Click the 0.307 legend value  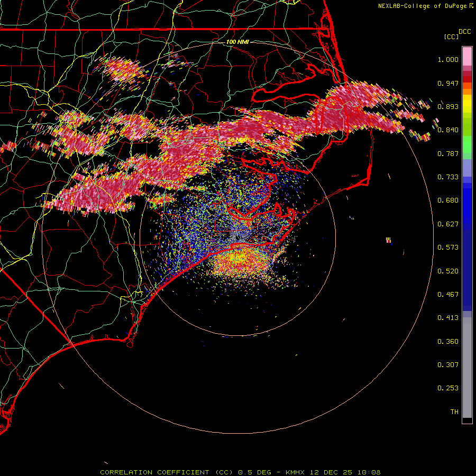click(x=448, y=365)
